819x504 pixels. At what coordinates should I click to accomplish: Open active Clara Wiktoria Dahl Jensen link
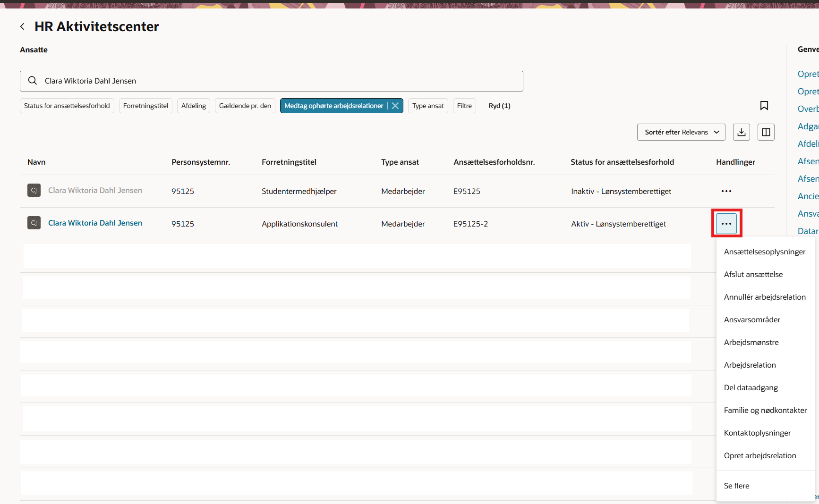tap(95, 223)
